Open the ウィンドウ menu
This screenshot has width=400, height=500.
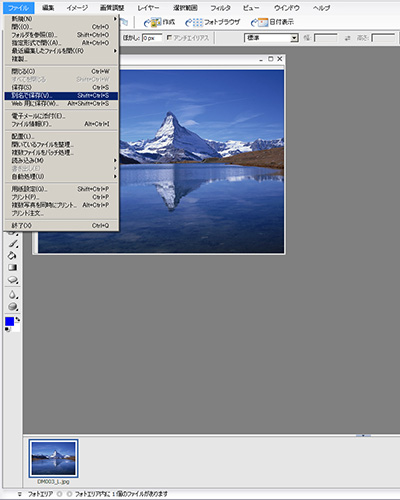(287, 8)
